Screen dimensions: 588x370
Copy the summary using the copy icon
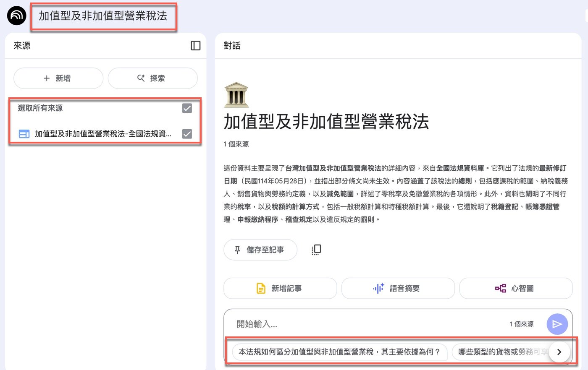click(316, 250)
